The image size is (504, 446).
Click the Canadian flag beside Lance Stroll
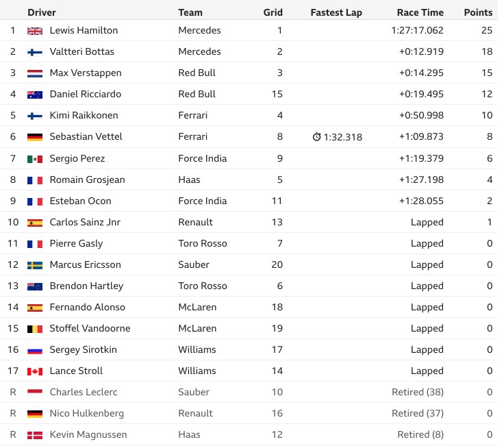[x=35, y=371]
